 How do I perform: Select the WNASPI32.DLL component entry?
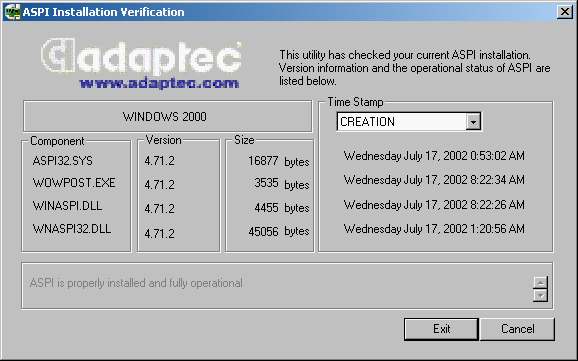click(72, 229)
